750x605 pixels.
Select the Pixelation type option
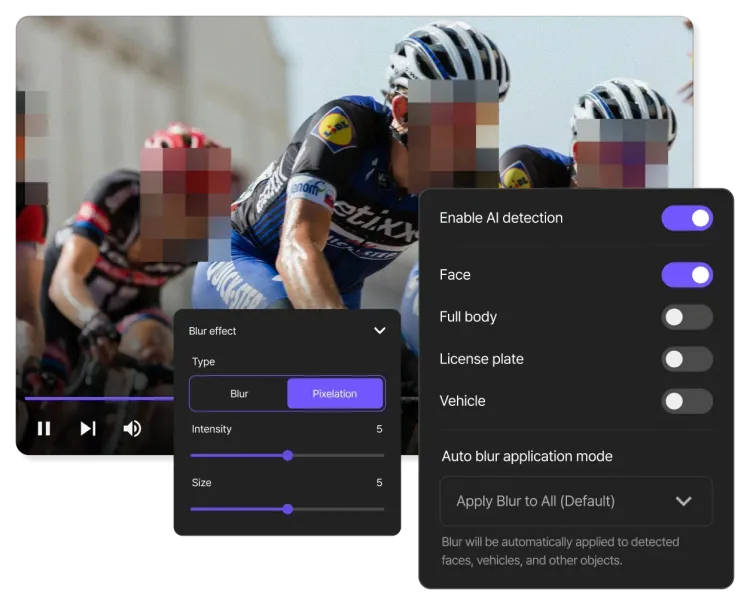[334, 394]
